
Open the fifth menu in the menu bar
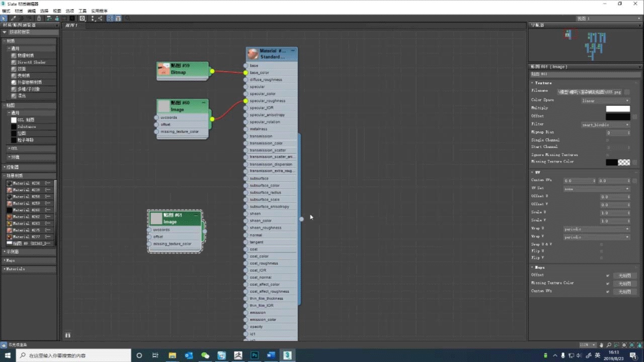point(57,11)
